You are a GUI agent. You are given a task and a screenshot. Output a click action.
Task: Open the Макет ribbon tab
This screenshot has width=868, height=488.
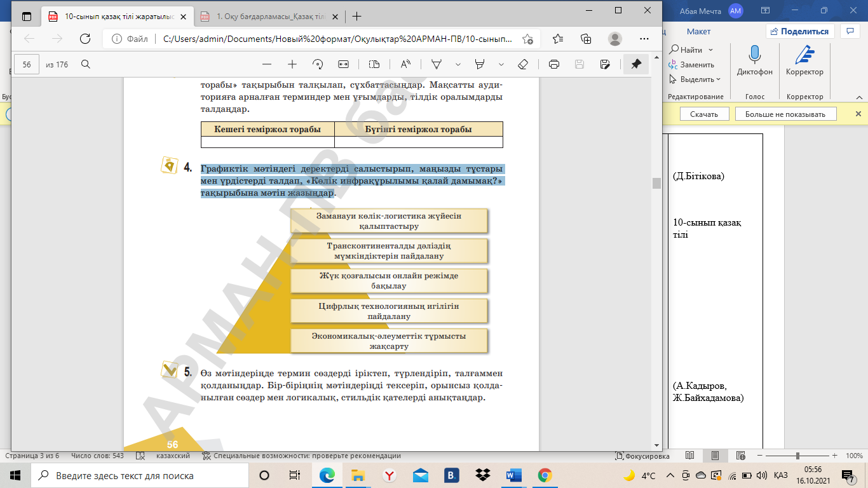[698, 31]
